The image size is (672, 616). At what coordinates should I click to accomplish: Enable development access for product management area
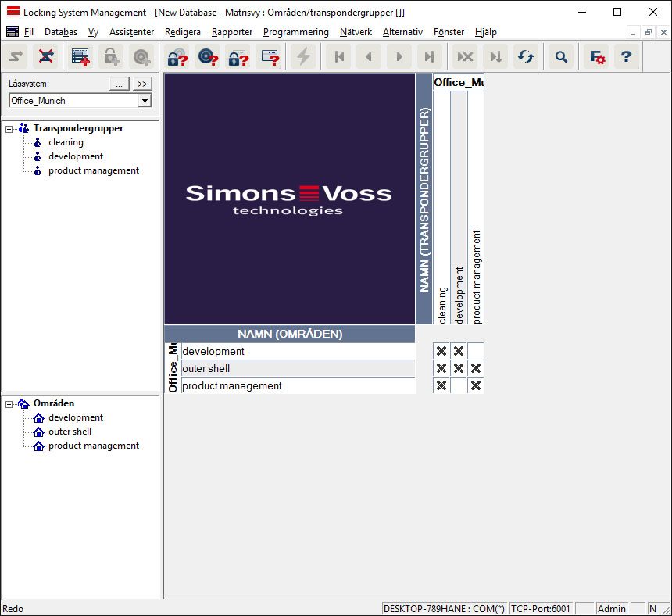459,385
